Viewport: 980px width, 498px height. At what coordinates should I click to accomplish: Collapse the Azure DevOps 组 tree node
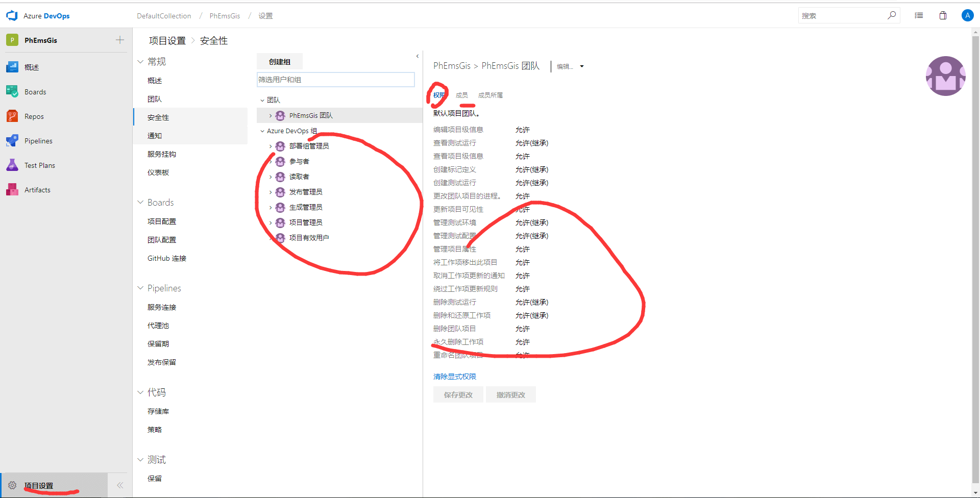point(262,131)
